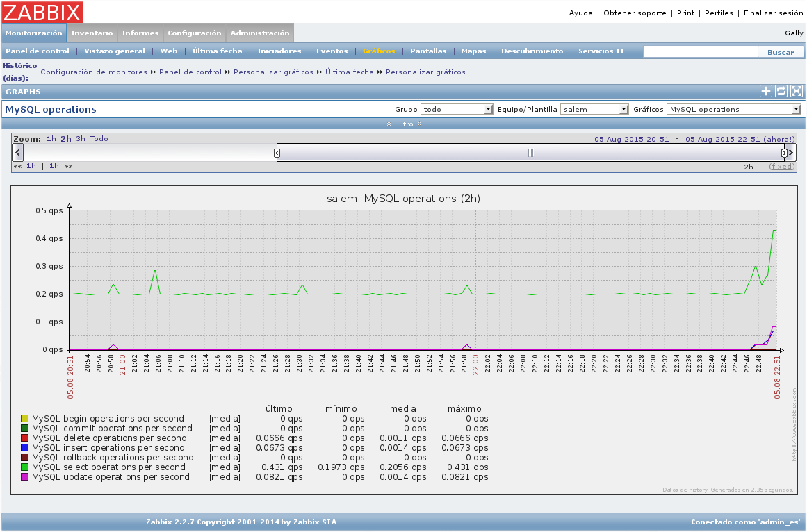Open history link Panel de control

(190, 72)
